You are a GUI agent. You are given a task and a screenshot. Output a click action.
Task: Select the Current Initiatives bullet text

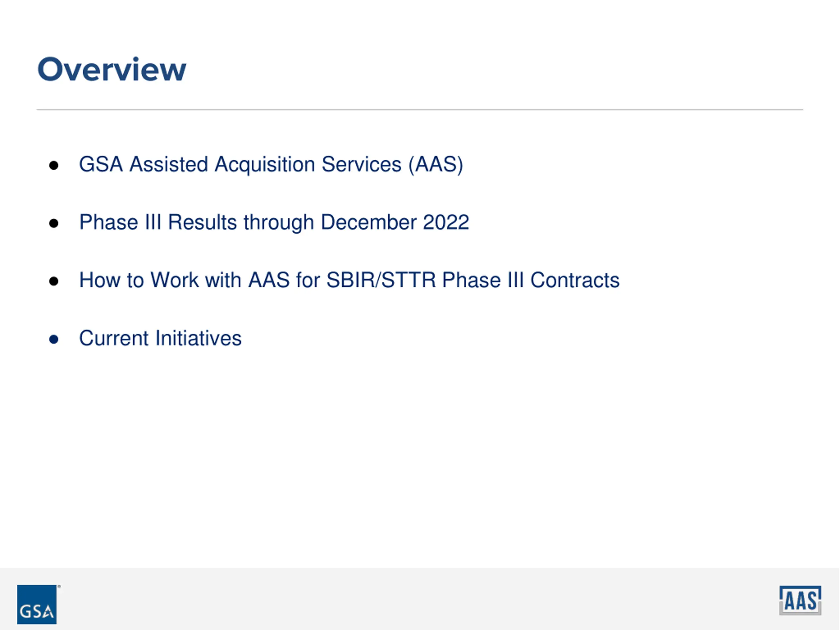(160, 338)
